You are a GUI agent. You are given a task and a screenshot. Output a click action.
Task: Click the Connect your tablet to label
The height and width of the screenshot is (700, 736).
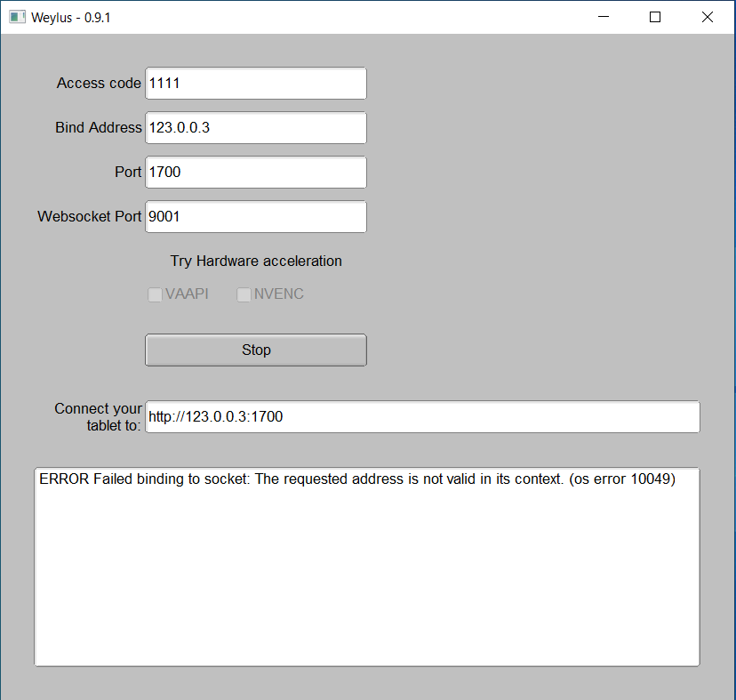coord(98,416)
